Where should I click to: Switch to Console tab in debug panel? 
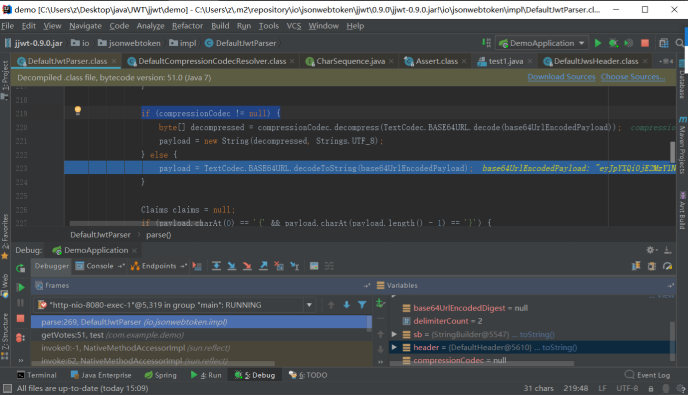tap(99, 266)
